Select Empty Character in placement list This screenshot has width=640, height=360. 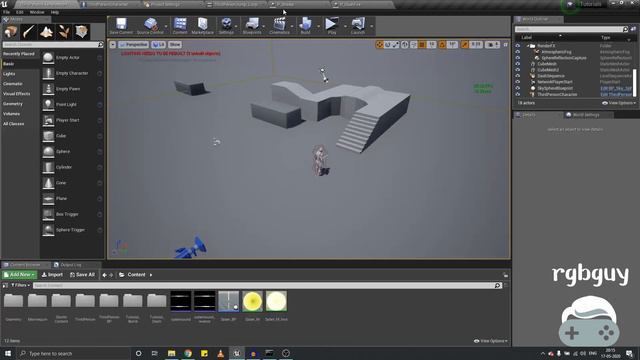point(72,73)
